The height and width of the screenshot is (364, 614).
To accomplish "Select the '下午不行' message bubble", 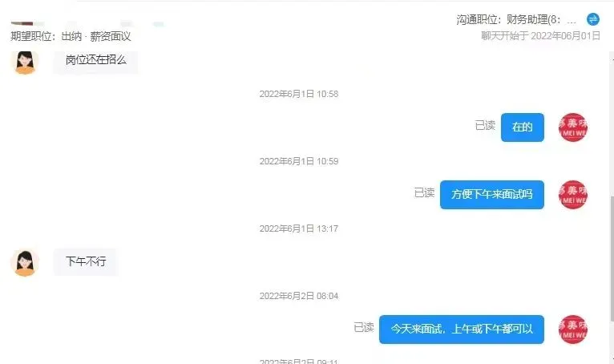I will point(85,261).
